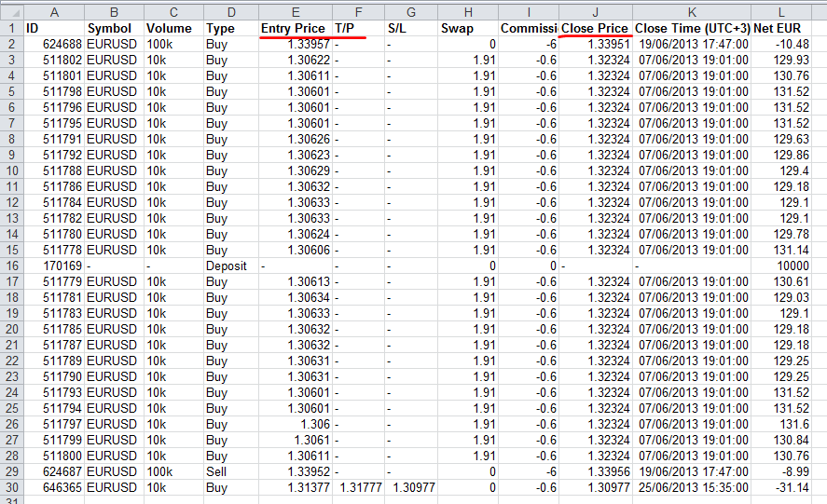Select column J header
This screenshot has height=504, width=827.
pos(596,9)
